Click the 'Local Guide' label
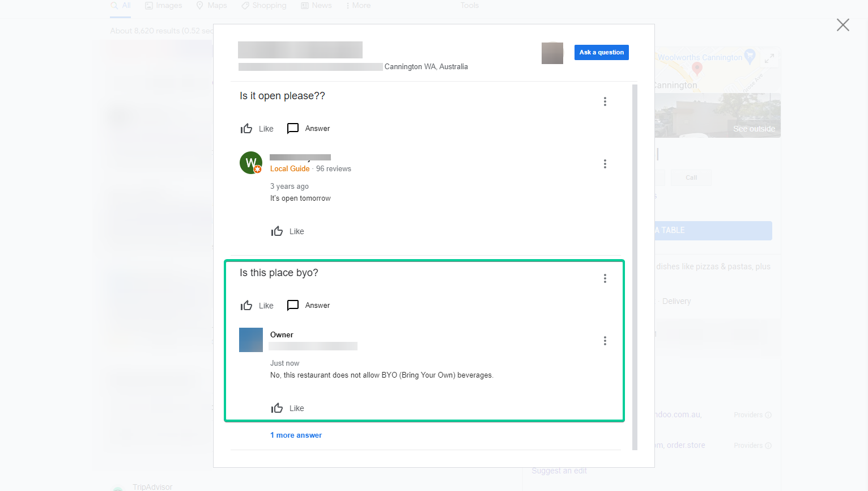The width and height of the screenshot is (868, 491). pos(290,169)
